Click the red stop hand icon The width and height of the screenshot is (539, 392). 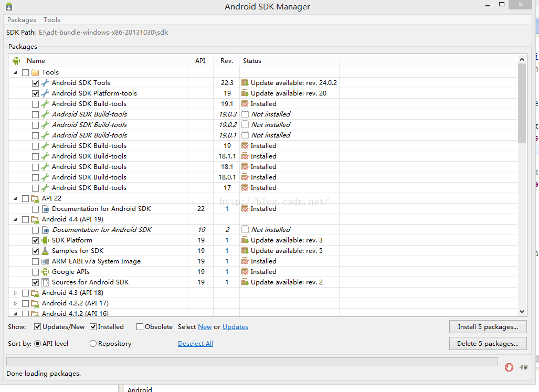509,367
